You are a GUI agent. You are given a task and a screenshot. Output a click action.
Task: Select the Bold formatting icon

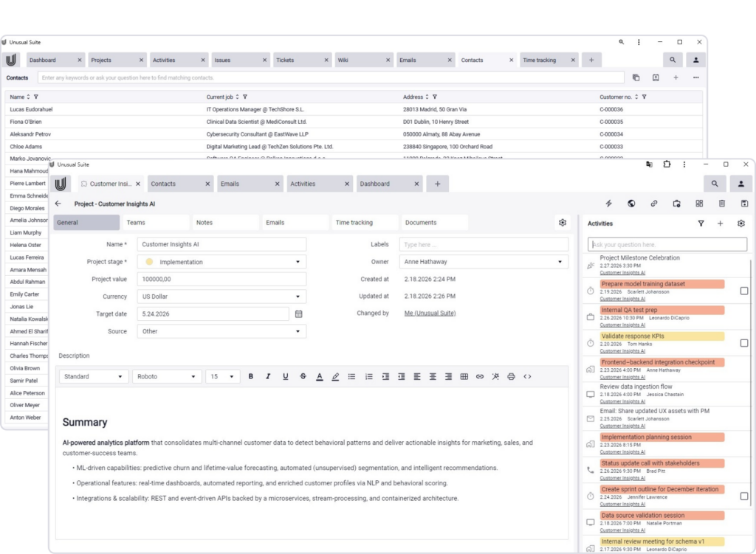pos(250,376)
